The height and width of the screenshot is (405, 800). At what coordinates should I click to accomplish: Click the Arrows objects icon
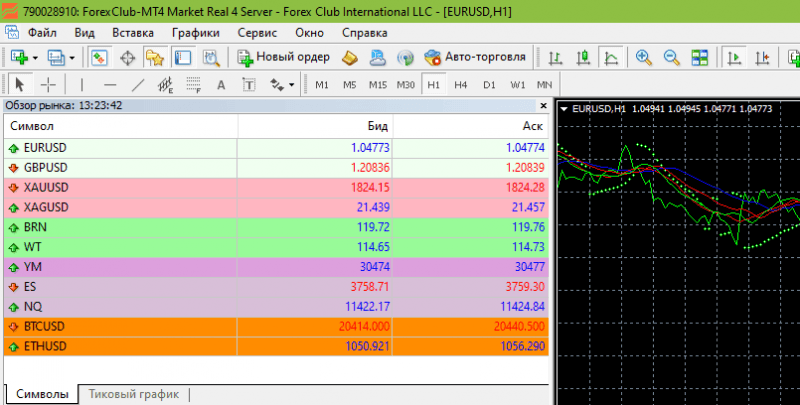[277, 85]
